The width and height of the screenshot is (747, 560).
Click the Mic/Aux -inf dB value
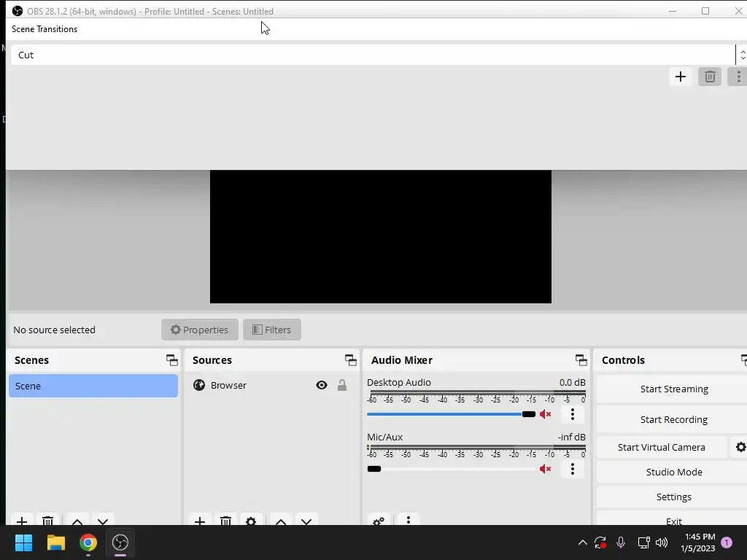[x=572, y=437]
